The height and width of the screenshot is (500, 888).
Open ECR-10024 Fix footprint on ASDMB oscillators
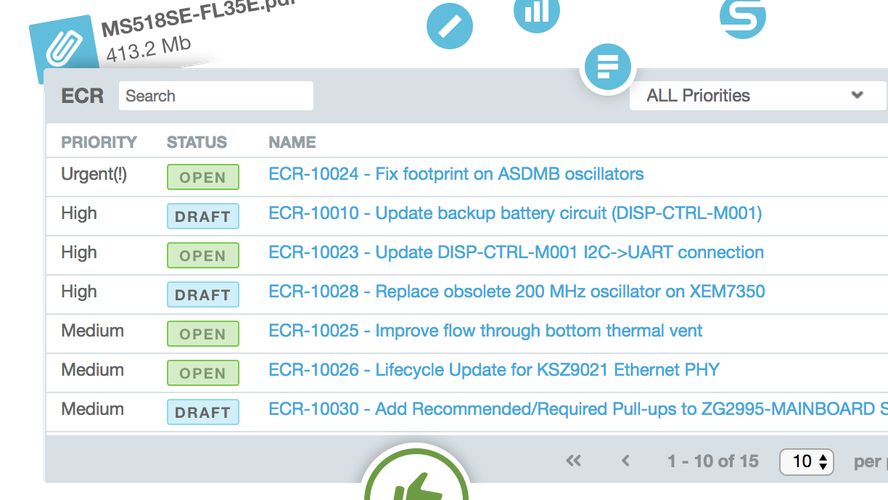click(456, 174)
